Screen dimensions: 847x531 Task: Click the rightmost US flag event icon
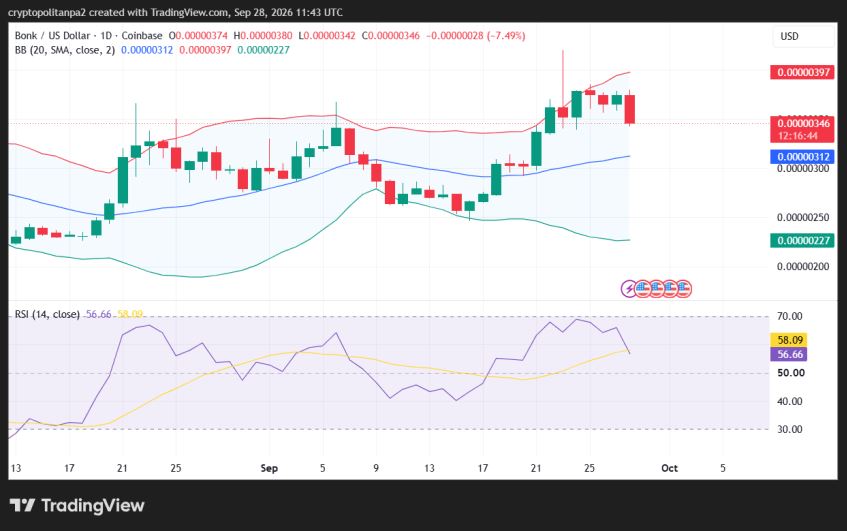[683, 289]
